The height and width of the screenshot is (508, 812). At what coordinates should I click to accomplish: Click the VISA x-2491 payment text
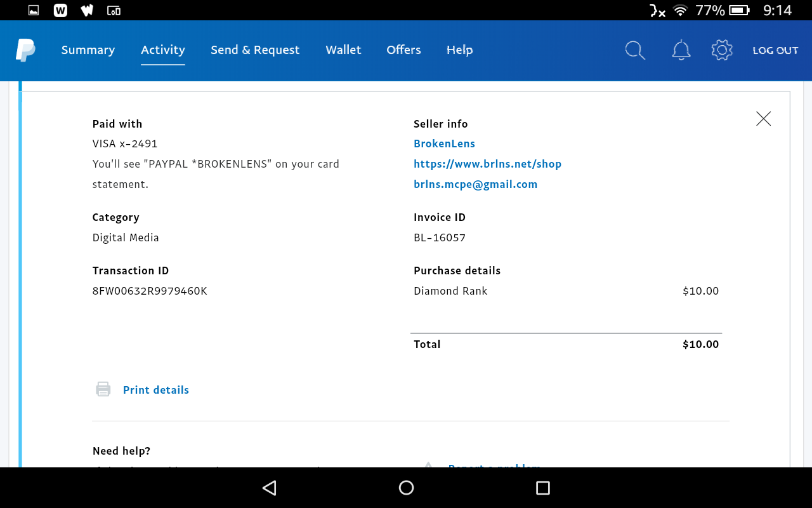coord(125,144)
